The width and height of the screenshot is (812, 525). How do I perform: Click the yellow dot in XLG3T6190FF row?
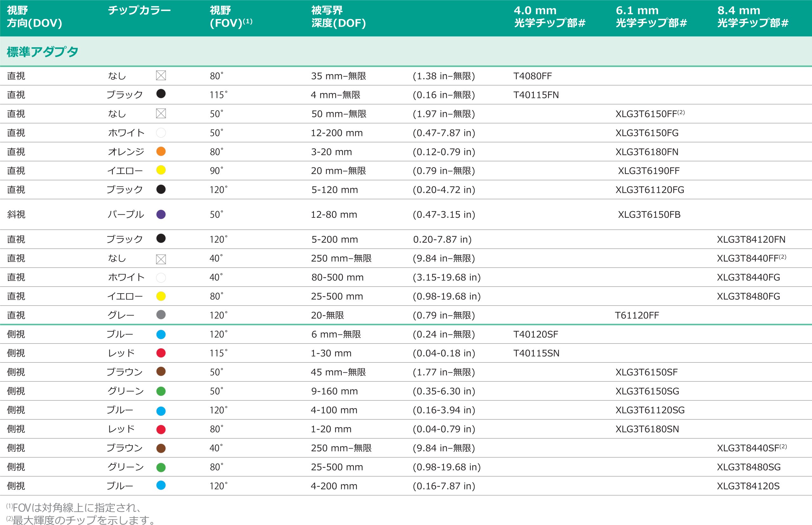[161, 170]
